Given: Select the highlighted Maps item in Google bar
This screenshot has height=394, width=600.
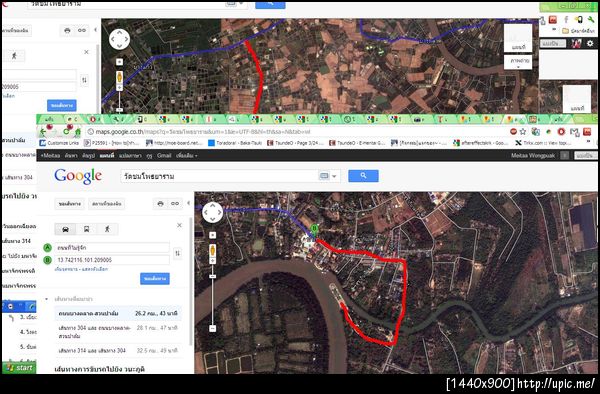Looking at the screenshot, I should tap(107, 156).
